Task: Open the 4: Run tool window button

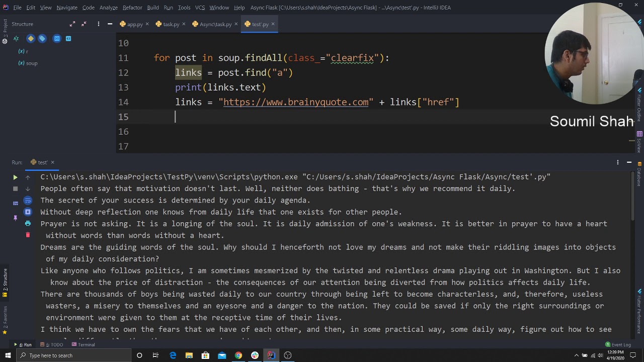Action: pos(23,345)
